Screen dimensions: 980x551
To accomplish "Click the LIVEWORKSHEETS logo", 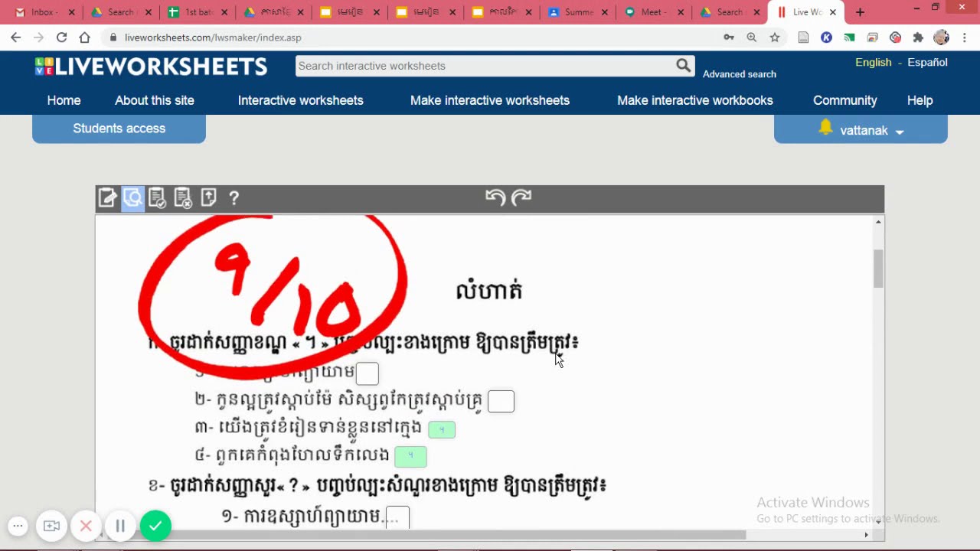I will (x=151, y=67).
